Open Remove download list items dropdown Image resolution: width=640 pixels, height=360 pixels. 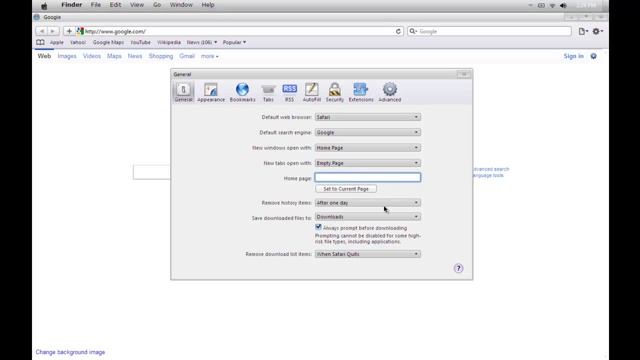pos(367,254)
